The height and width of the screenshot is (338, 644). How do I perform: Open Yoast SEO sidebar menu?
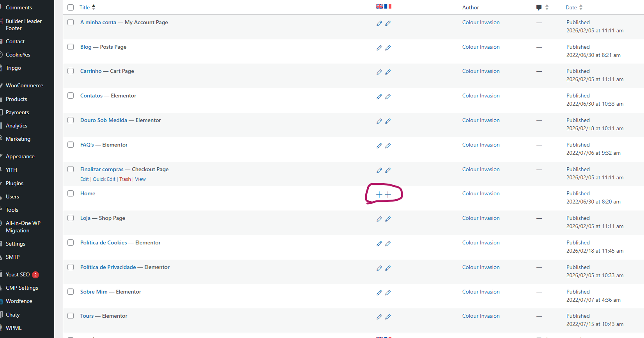point(18,274)
